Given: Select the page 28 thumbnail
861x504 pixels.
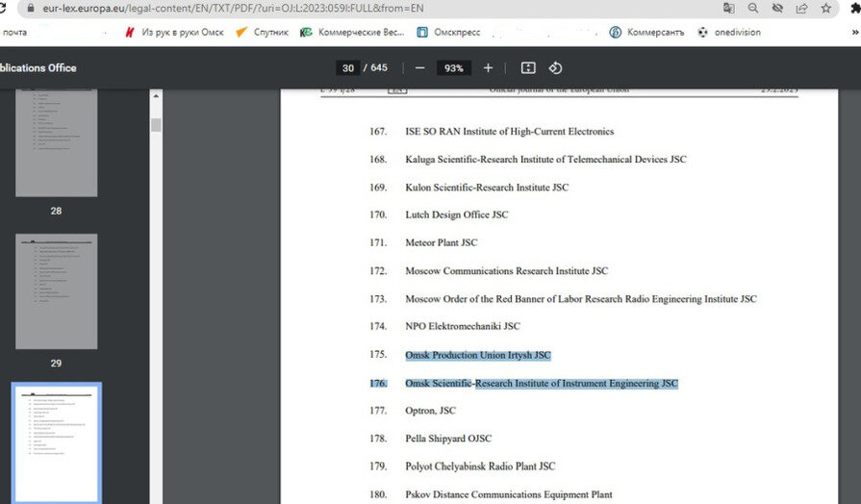Looking at the screenshot, I should click(56, 142).
